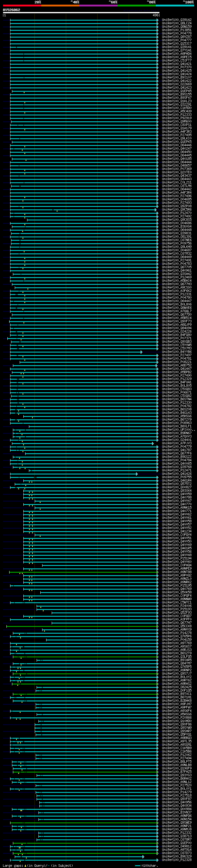Viewport: 197px width, 868px height.
Task: Select UniRef100_C8XPS1 entry
Action: pos(177,125)
